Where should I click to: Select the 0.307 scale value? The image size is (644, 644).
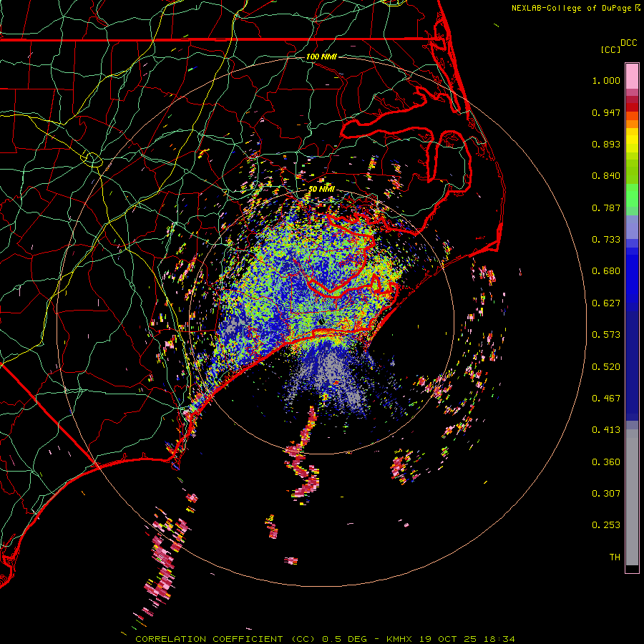tap(606, 494)
